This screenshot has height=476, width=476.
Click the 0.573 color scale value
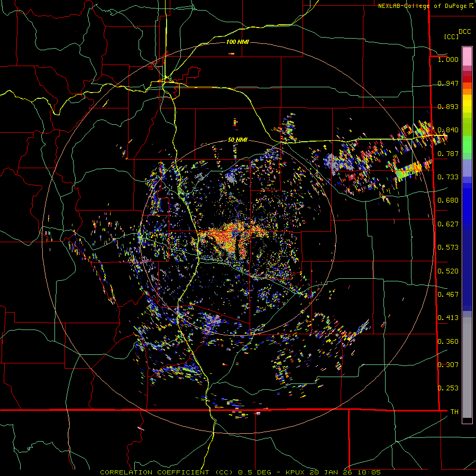click(448, 248)
